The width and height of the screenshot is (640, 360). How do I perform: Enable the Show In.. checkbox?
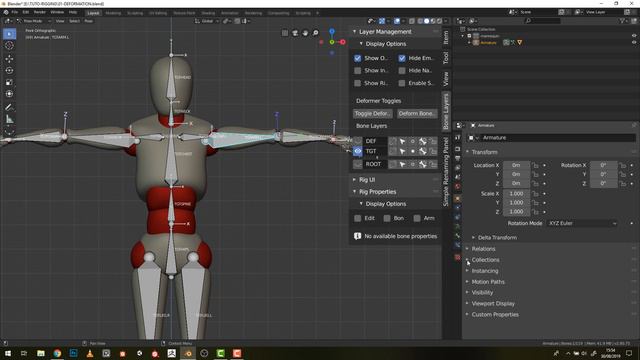click(x=358, y=71)
